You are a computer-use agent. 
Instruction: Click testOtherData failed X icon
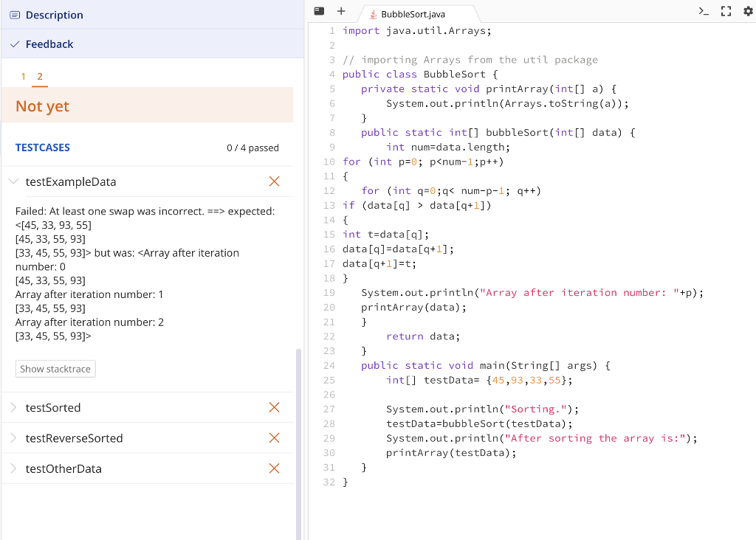click(x=275, y=468)
